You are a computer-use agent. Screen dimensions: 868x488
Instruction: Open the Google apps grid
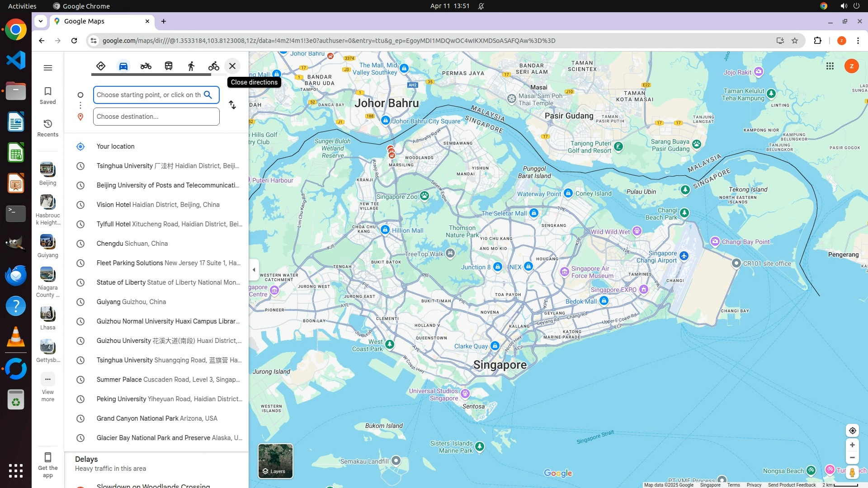pyautogui.click(x=830, y=66)
